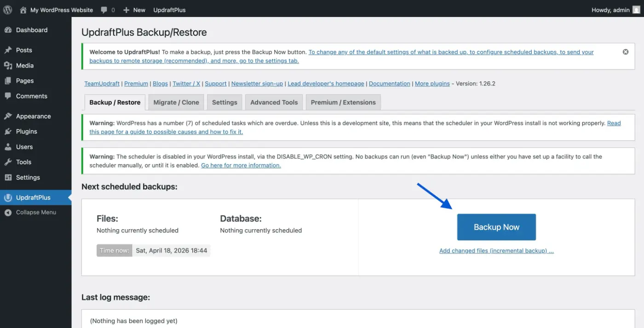
Task: Open the Premium link in links row
Action: (x=136, y=84)
